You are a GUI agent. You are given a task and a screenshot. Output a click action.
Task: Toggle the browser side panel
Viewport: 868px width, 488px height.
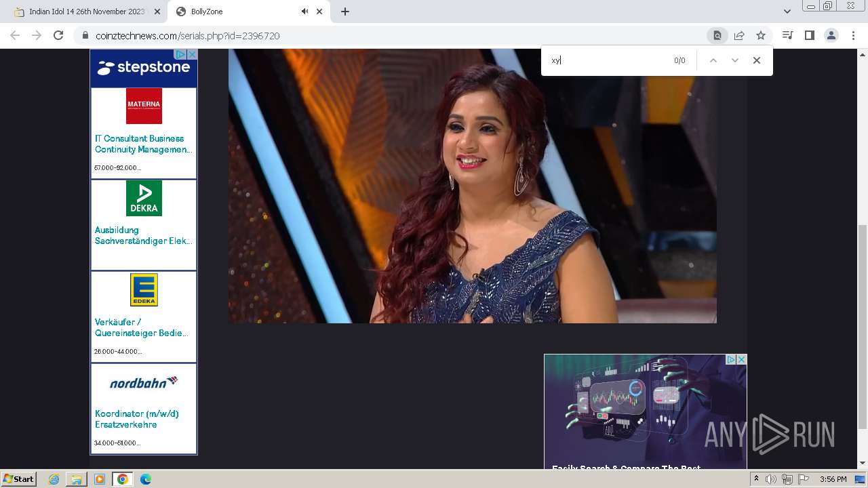(809, 35)
